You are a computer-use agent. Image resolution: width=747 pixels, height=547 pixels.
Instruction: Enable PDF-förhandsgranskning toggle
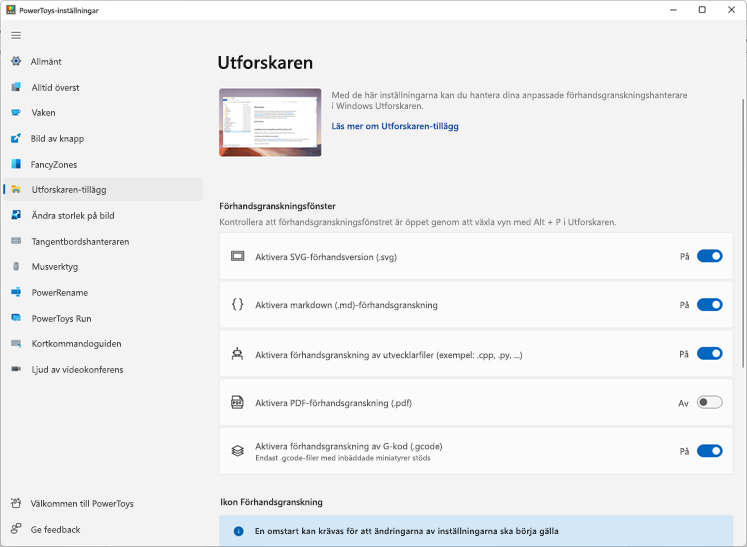709,402
